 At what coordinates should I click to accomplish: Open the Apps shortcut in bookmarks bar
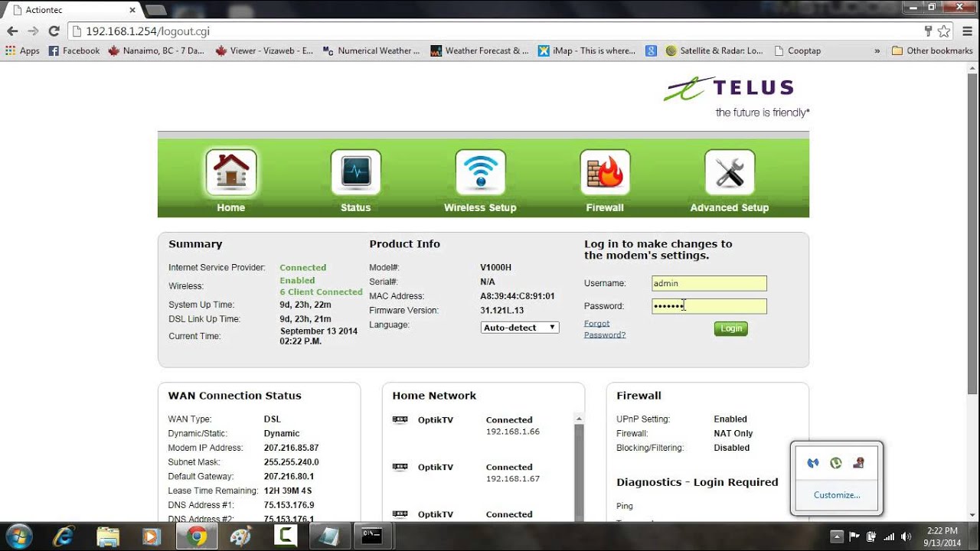point(22,51)
